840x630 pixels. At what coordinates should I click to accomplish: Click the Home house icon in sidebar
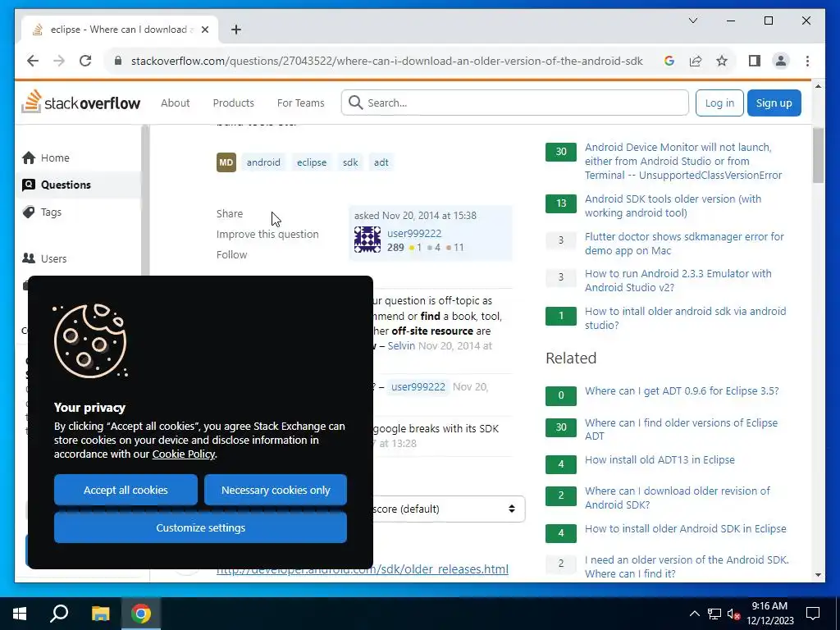(x=29, y=157)
